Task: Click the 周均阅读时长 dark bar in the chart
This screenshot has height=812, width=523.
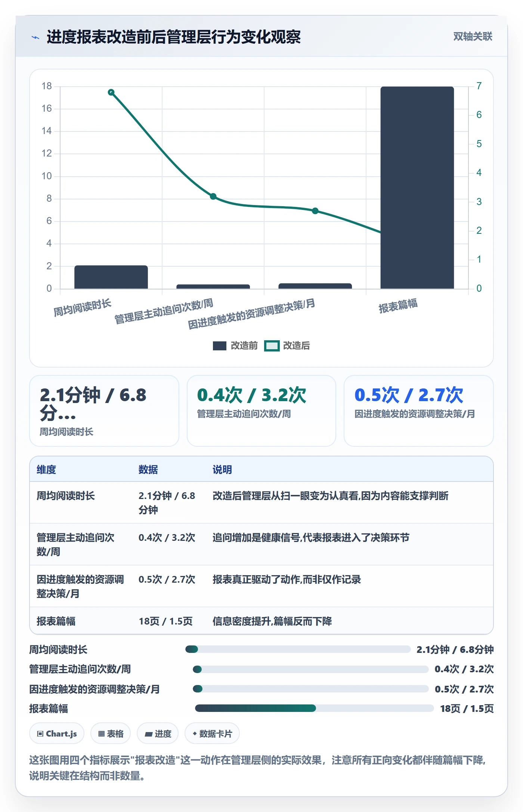Action: point(111,277)
